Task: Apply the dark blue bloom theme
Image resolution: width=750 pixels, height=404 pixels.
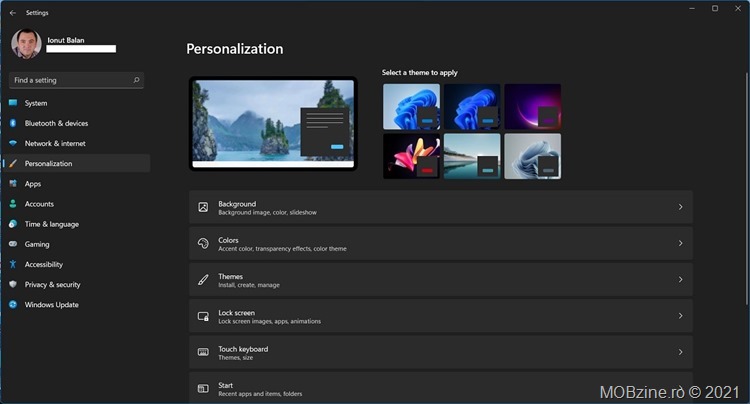Action: click(472, 107)
